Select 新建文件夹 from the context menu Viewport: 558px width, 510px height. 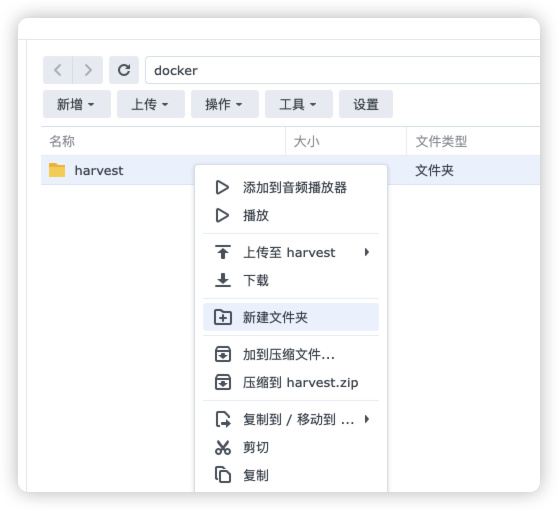coord(291,317)
